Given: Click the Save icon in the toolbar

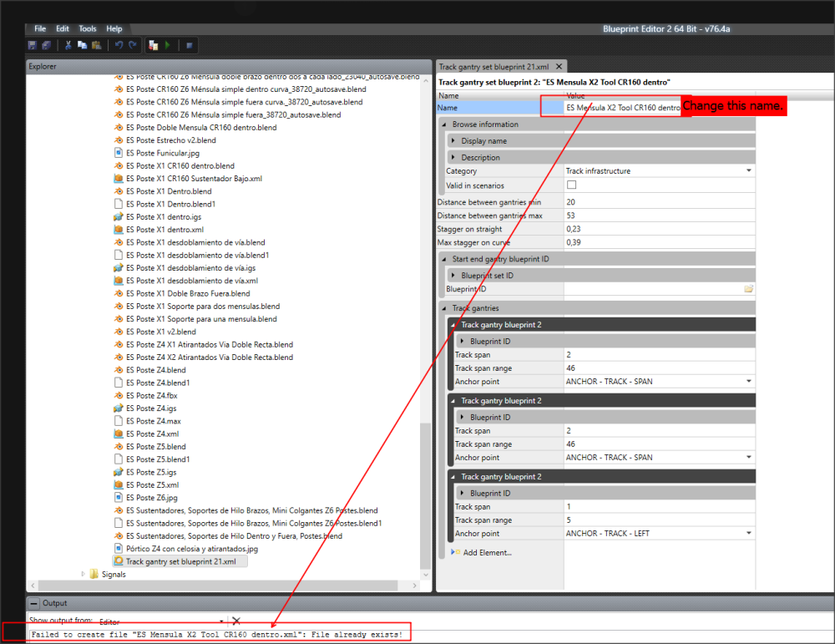Looking at the screenshot, I should [33, 45].
